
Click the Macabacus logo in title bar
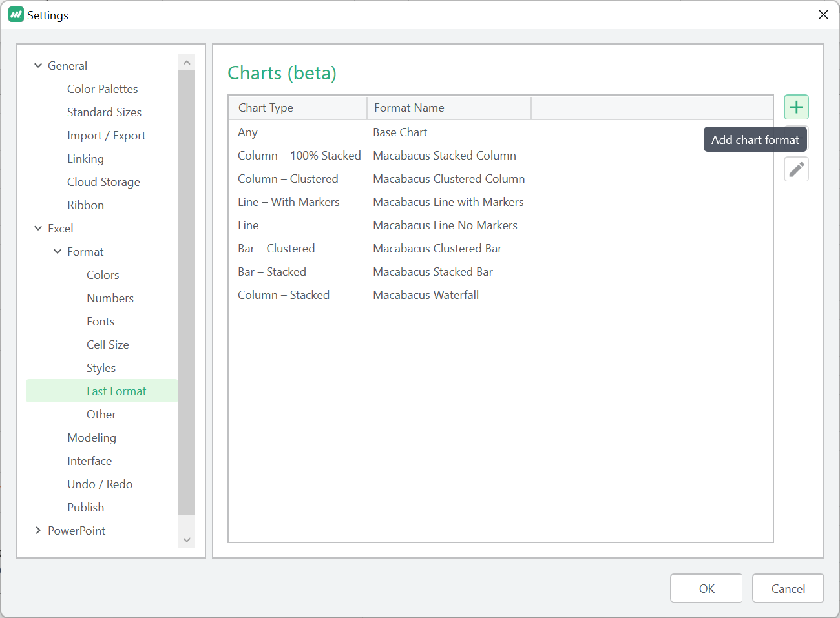16,14
